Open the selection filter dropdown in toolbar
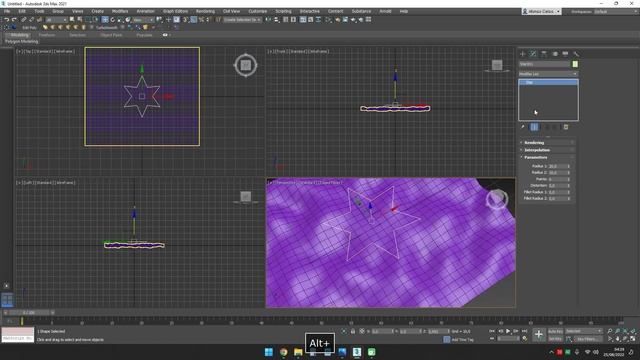 pos(56,20)
